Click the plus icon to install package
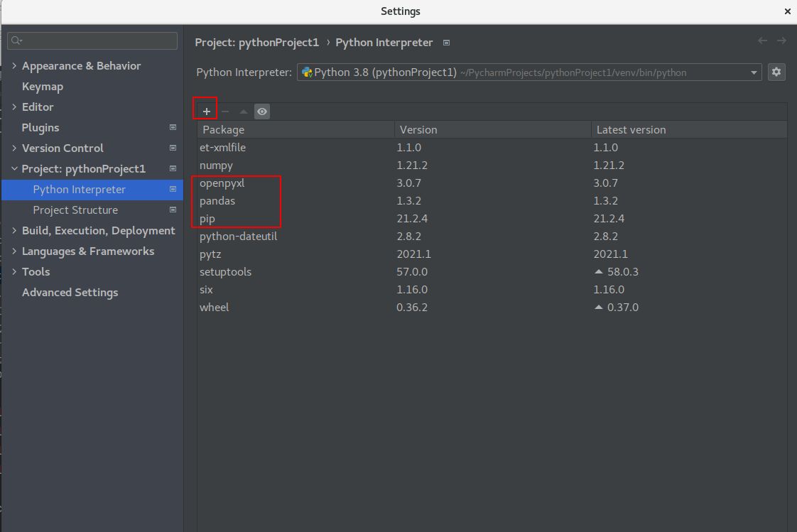Viewport: 797px width, 532px height. coord(207,112)
